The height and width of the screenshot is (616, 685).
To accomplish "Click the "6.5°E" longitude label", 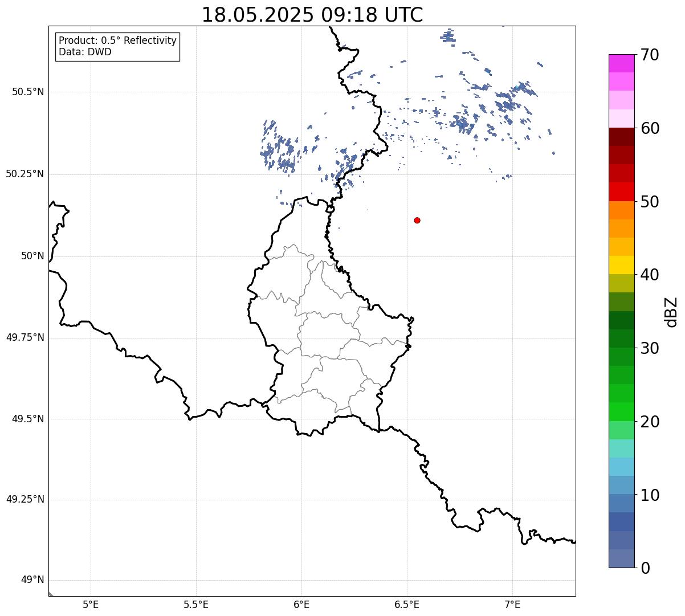I will 407,605.
